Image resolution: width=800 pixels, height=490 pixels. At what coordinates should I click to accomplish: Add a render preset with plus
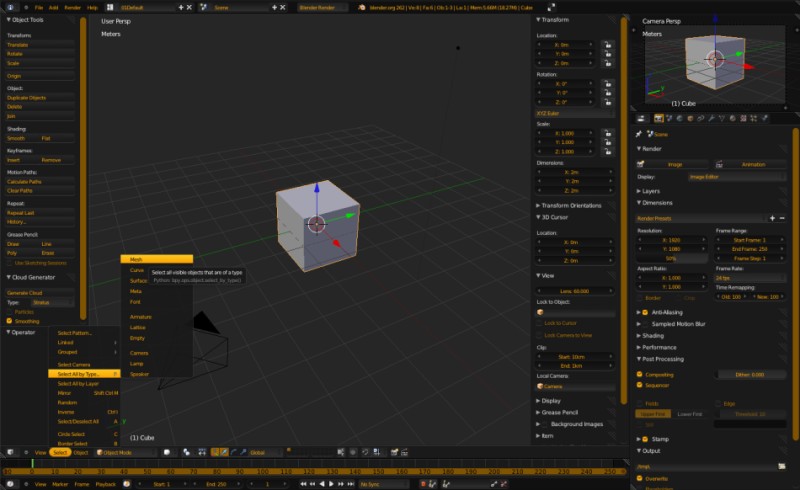[x=772, y=218]
